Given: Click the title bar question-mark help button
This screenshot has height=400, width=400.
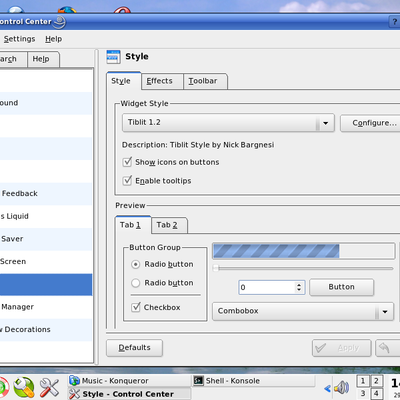Looking at the screenshot, I should coord(395,22).
